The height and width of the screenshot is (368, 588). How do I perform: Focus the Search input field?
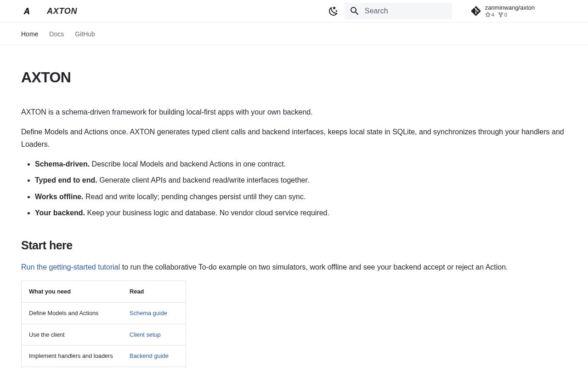click(398, 11)
